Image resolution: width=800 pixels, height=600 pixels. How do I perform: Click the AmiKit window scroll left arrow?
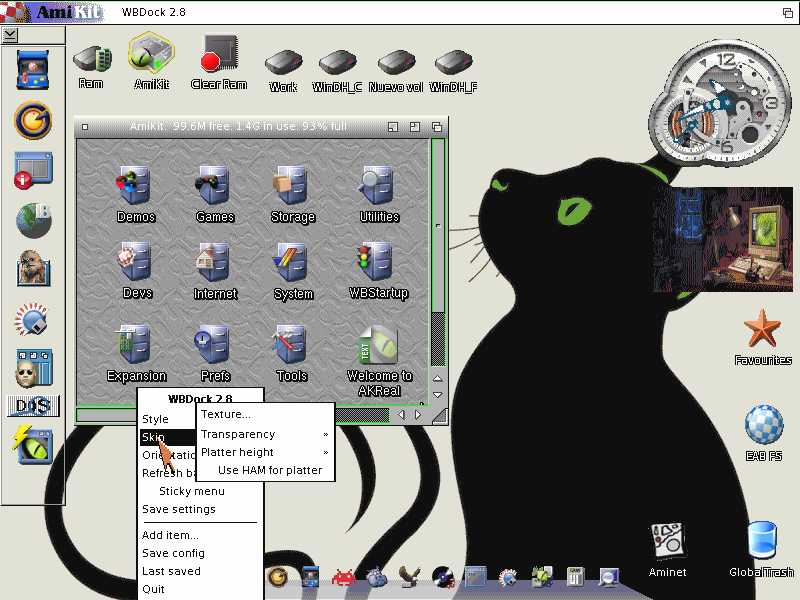pos(401,415)
